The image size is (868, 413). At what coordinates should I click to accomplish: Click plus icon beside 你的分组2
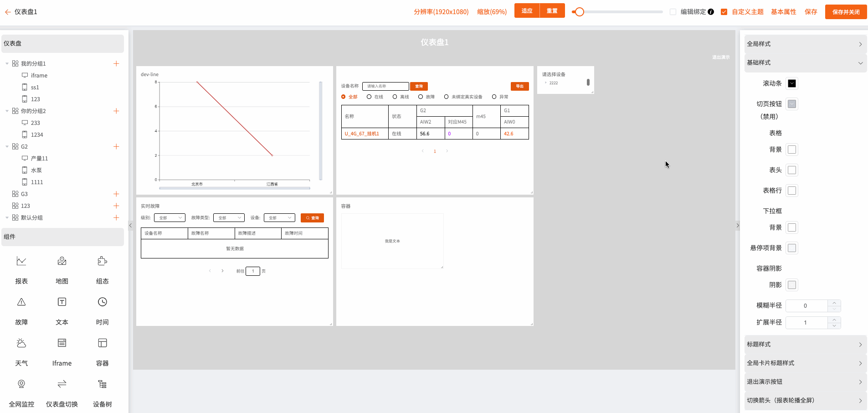[116, 111]
